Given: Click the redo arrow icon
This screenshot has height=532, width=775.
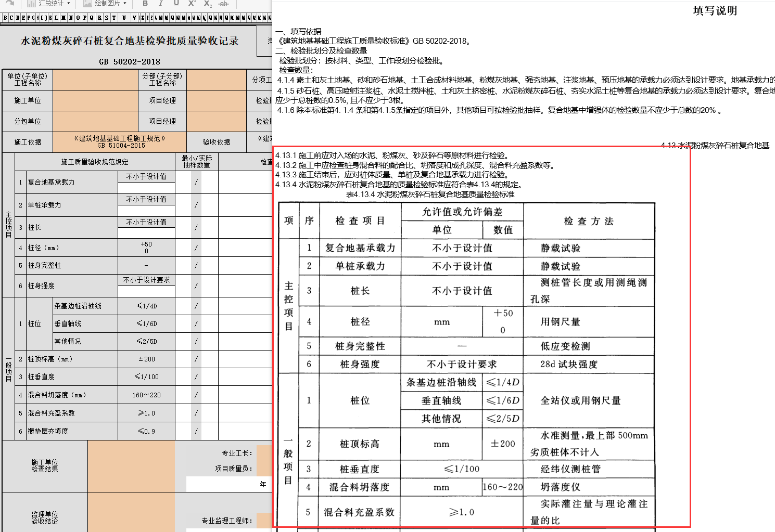Looking at the screenshot, I should pyautogui.click(x=9, y=3).
